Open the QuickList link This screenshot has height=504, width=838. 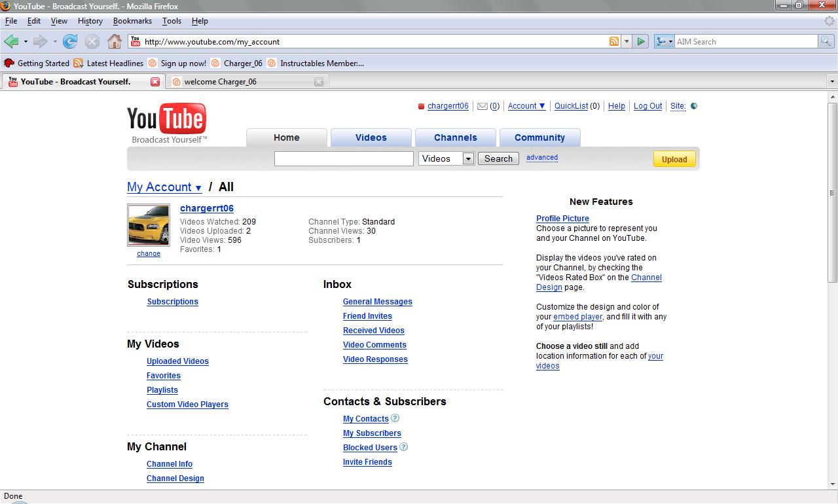click(572, 106)
